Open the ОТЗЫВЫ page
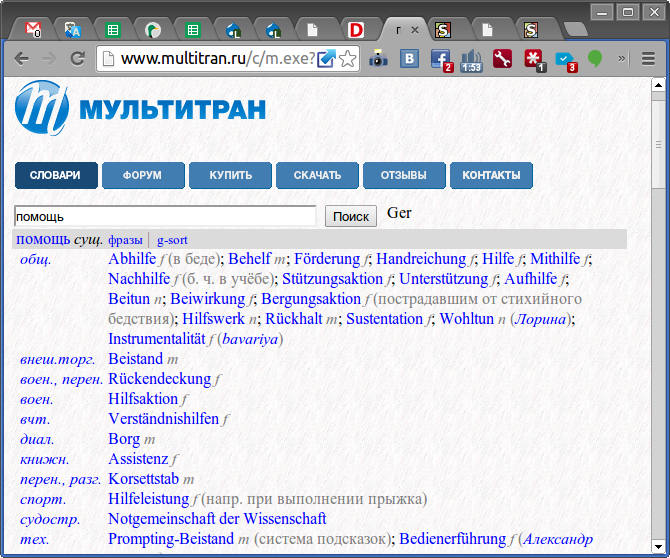Screen dimensions: 670x558 pos(404,175)
